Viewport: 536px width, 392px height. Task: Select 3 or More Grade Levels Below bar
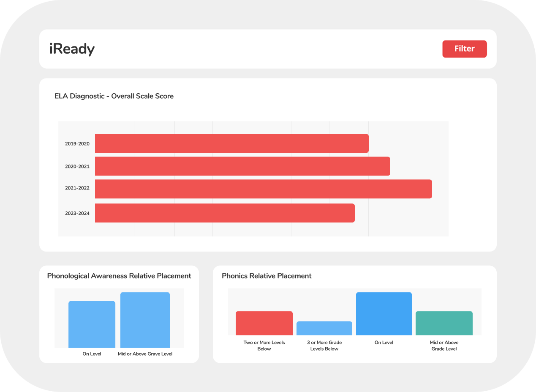coord(324,328)
